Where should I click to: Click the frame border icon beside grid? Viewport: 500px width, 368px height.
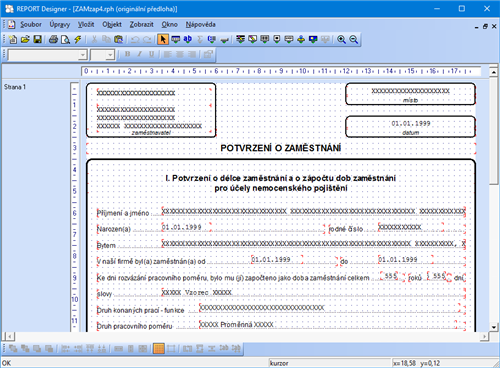click(x=171, y=349)
